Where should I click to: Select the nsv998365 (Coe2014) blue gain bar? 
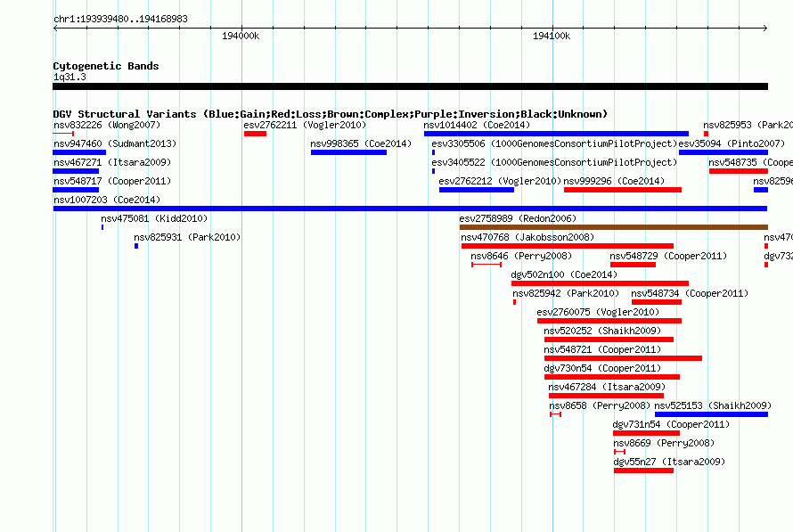pos(348,152)
